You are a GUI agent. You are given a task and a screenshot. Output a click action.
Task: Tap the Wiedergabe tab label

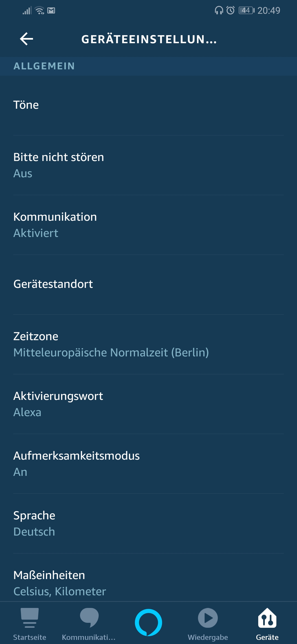(208, 637)
